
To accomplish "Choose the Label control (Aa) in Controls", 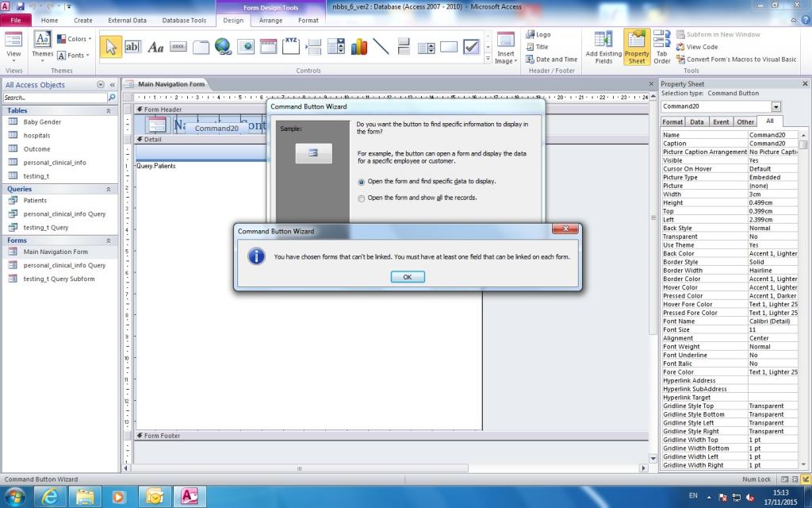I will (x=155, y=47).
